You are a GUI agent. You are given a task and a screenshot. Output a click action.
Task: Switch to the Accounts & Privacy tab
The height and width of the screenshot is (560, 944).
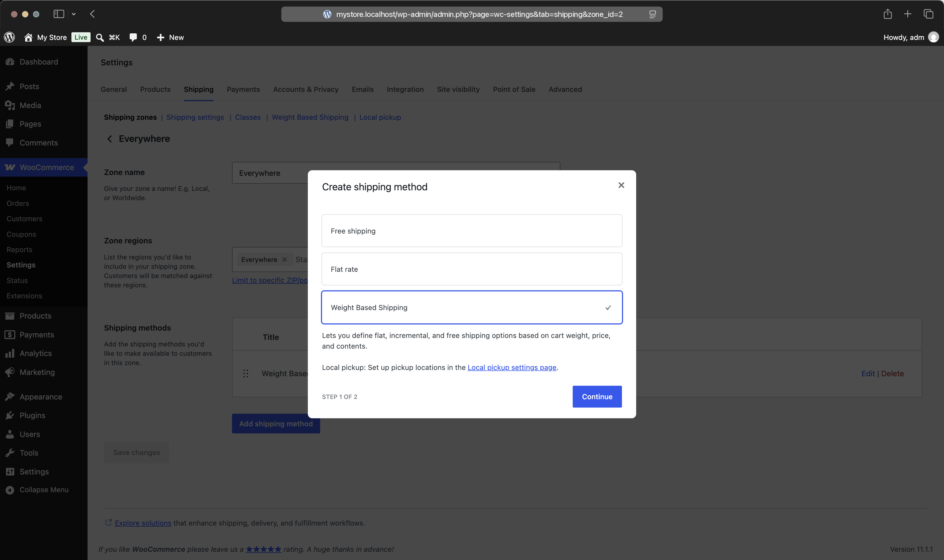tap(305, 89)
